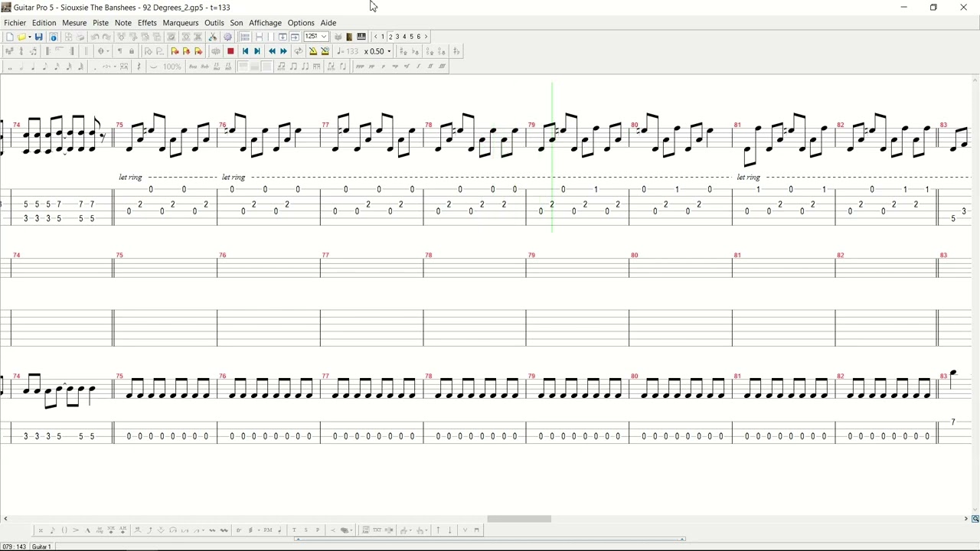Viewport: 980px width, 551px height.
Task: Open the Note menu
Action: 123,23
